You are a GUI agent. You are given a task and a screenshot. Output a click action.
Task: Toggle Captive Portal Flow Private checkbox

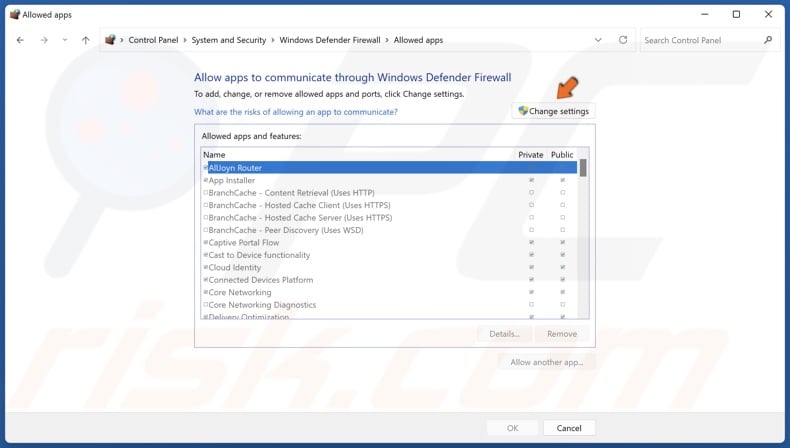tap(531, 242)
